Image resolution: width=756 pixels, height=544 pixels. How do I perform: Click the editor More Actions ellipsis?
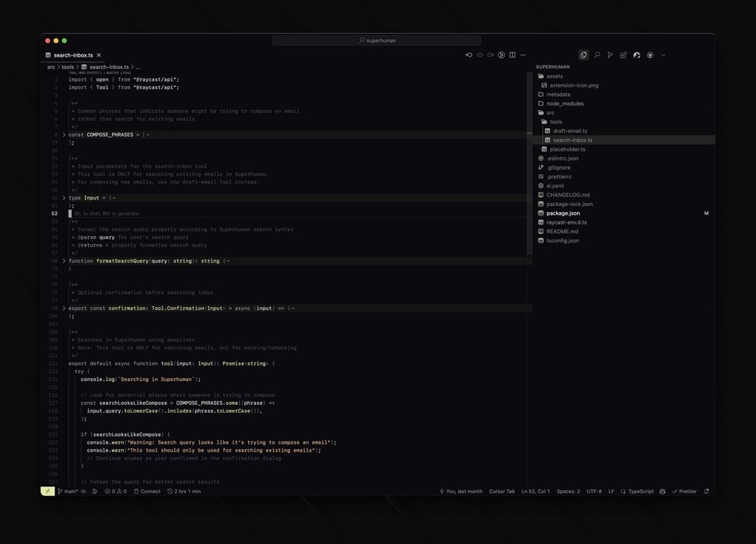coord(523,55)
